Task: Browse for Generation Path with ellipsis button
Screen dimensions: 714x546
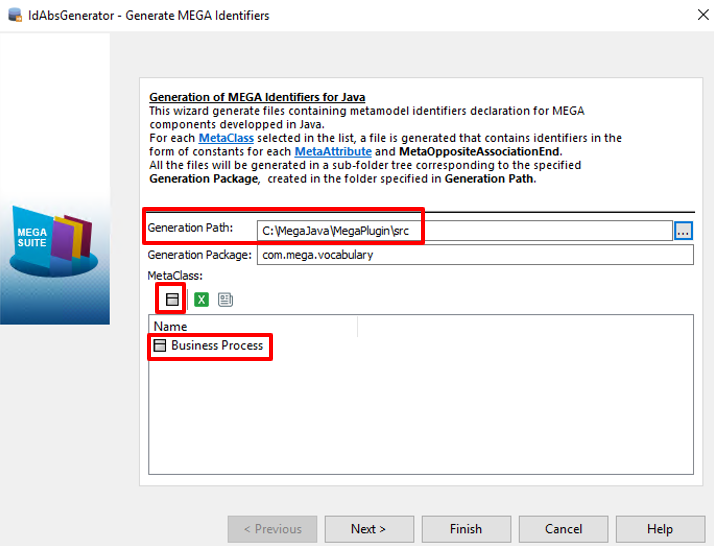Action: point(683,231)
